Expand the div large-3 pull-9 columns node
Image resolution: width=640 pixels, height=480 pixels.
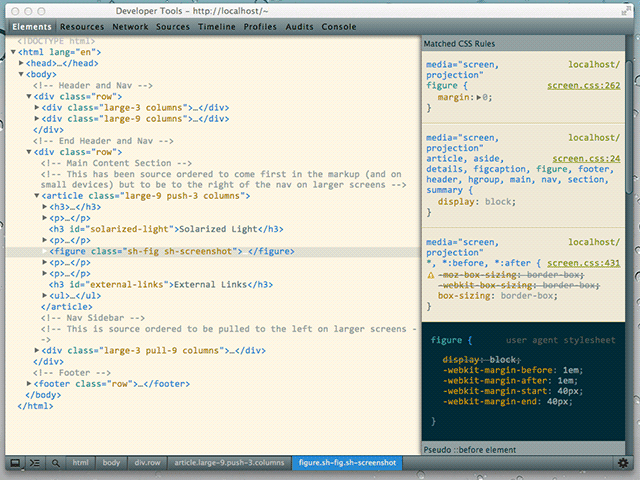click(x=37, y=350)
